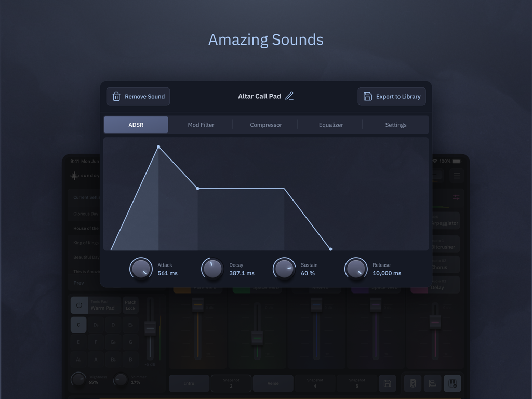
Task: Enable Patch Lock for Warm Pad
Action: tap(131, 305)
